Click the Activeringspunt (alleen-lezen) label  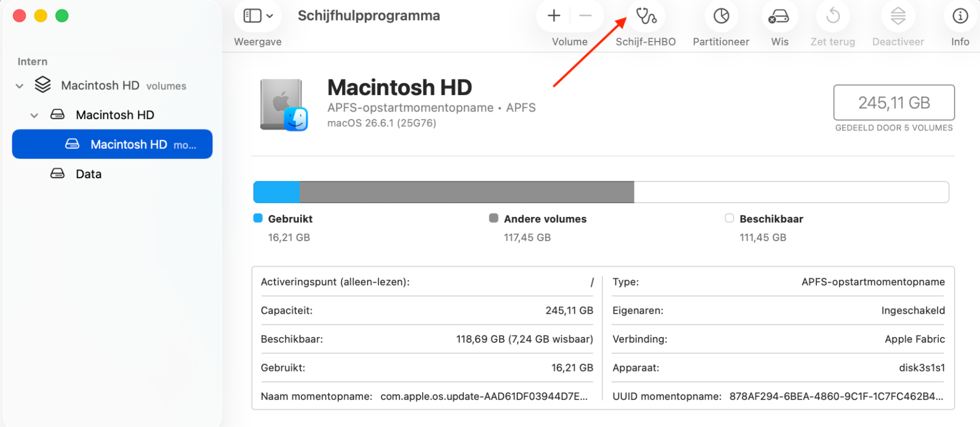tap(335, 282)
